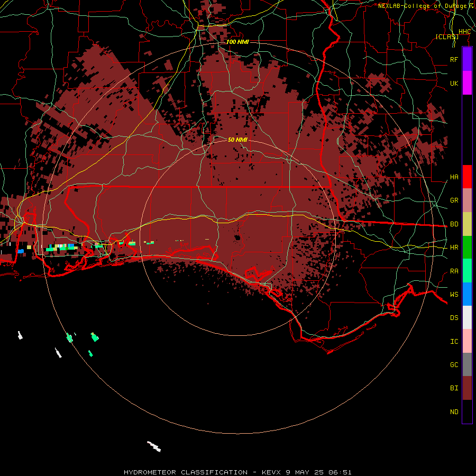Click the RA light green legend swatch
The height and width of the screenshot is (476, 476).
pyautogui.click(x=467, y=271)
